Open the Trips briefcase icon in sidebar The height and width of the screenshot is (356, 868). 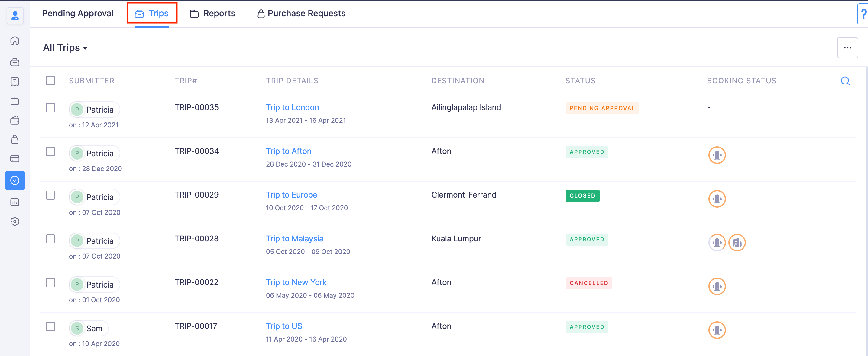[15, 62]
